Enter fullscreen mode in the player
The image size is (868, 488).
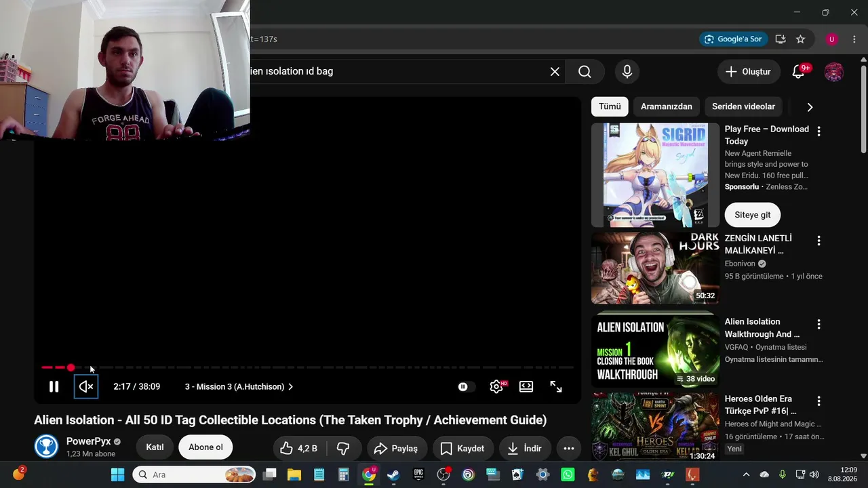556,387
